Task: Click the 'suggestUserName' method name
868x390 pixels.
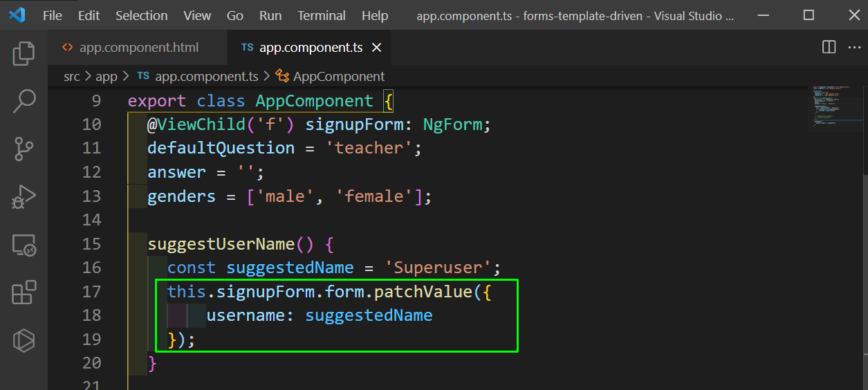Action: click(221, 244)
